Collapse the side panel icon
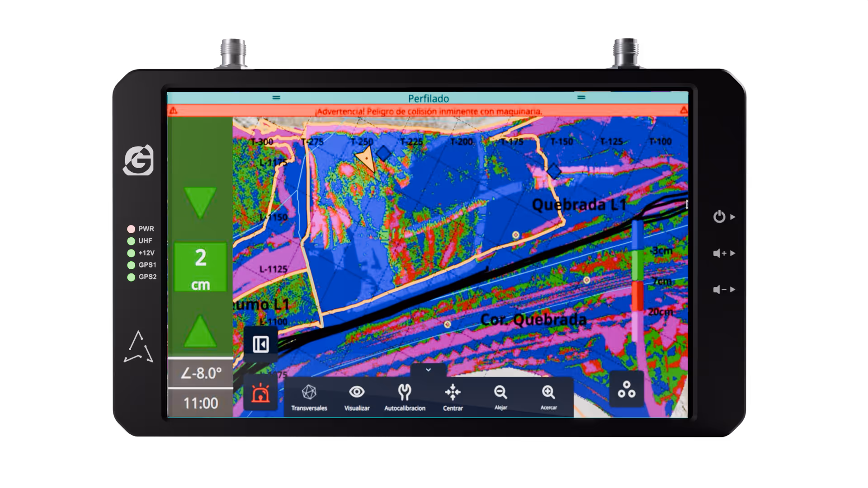Screen dimensions: 868x488 (260, 344)
